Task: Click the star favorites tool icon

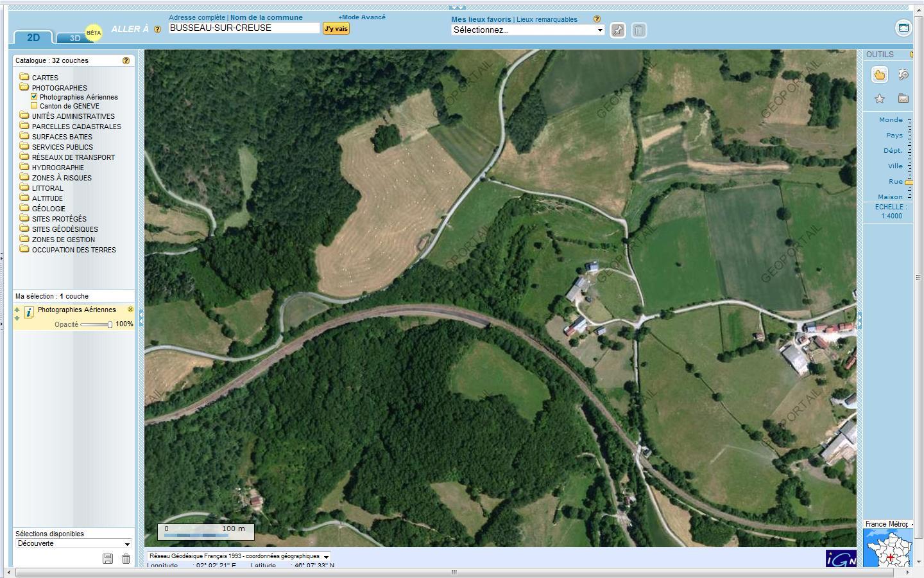Action: 879,98
